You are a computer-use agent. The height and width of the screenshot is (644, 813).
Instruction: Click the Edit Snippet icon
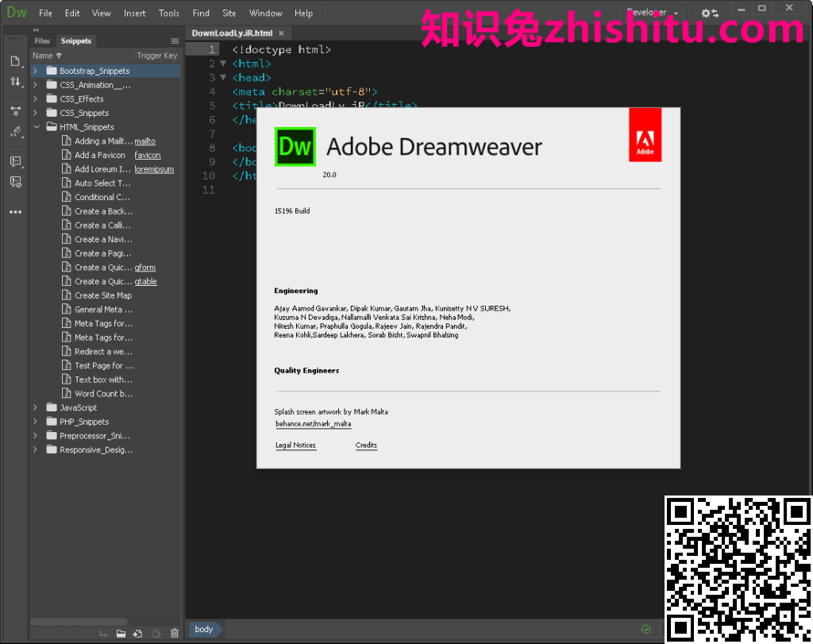[156, 633]
